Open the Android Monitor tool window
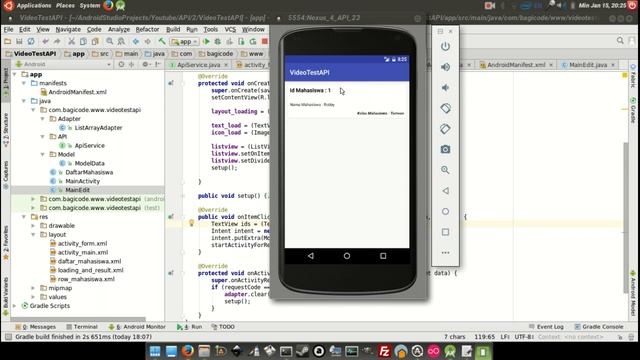The height and width of the screenshot is (360, 640). 137,327
